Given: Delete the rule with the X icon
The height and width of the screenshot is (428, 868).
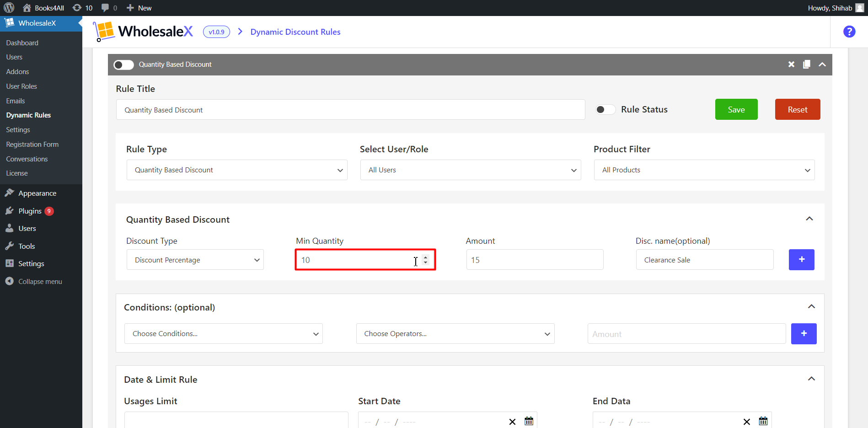Looking at the screenshot, I should pyautogui.click(x=791, y=64).
